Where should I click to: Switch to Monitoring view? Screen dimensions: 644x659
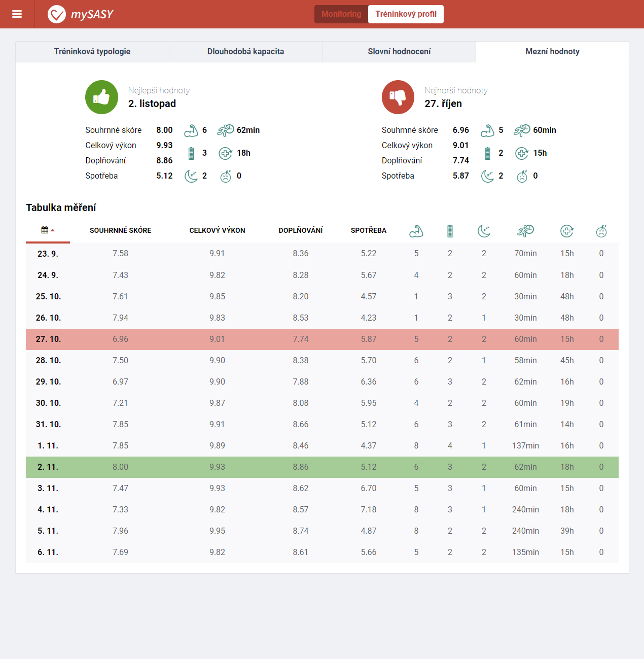point(341,14)
